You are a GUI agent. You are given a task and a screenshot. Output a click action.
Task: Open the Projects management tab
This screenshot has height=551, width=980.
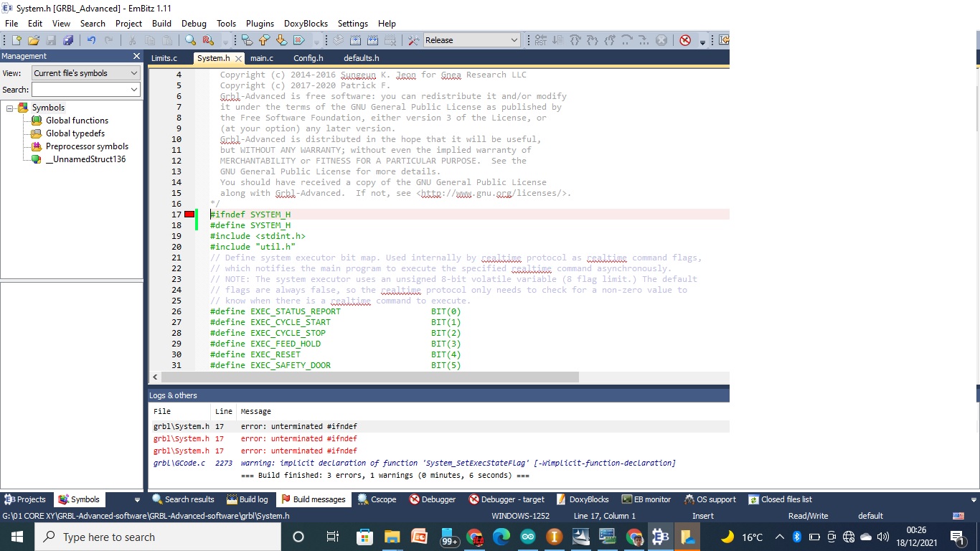(x=26, y=499)
